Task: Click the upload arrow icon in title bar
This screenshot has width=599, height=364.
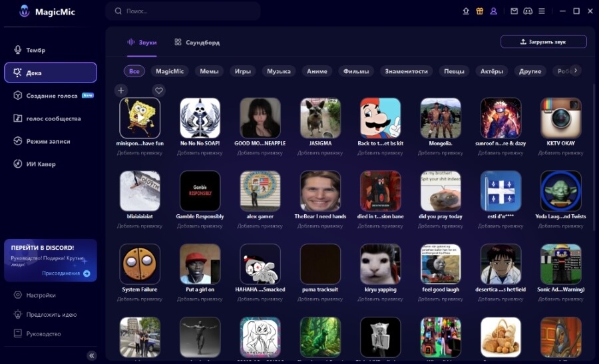Action: click(466, 11)
